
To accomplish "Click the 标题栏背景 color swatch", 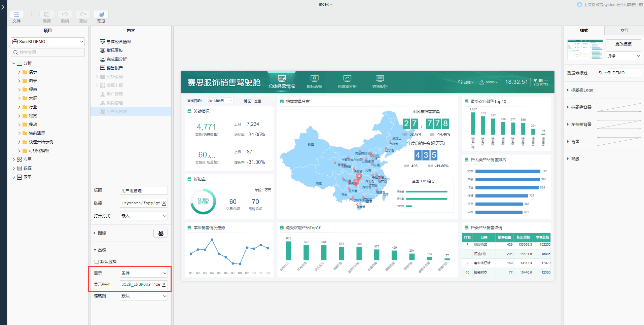I will [618, 107].
